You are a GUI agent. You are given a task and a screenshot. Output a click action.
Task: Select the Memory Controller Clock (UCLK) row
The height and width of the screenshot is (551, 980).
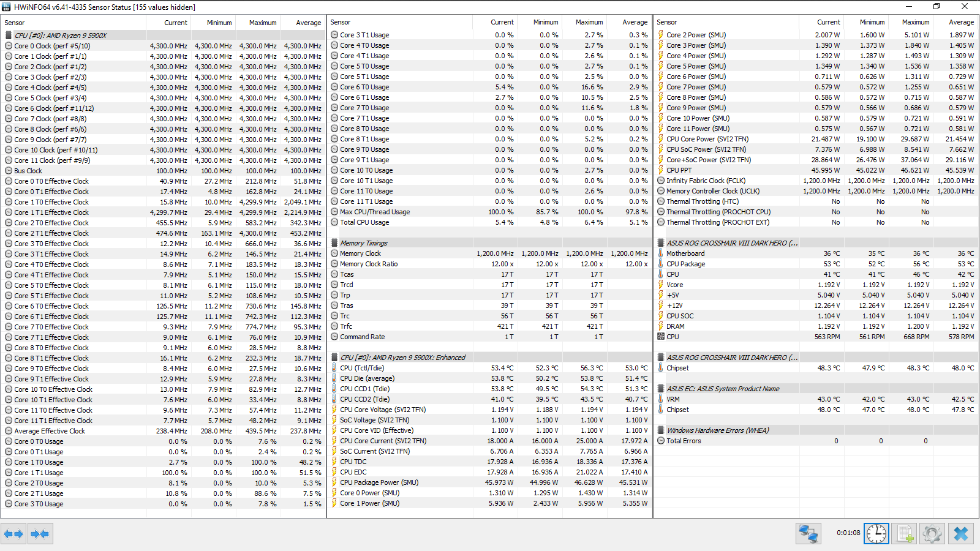[816, 191]
